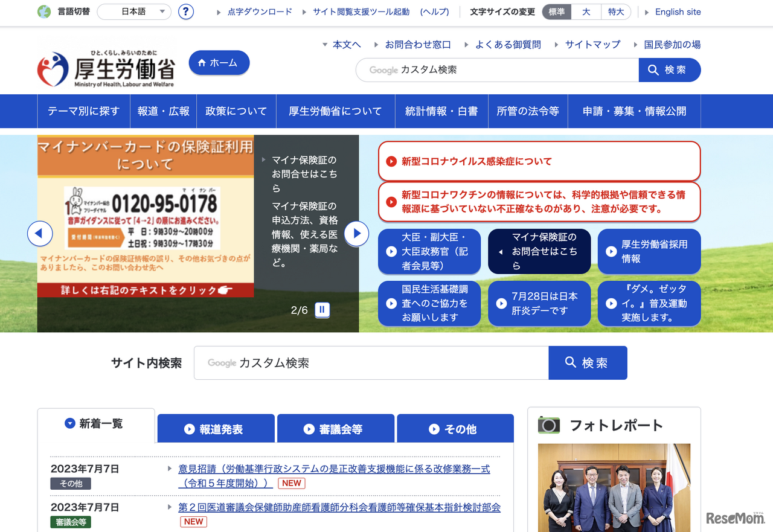Click the search magnifier icon in the header
This screenshot has height=532, width=773.
click(653, 69)
